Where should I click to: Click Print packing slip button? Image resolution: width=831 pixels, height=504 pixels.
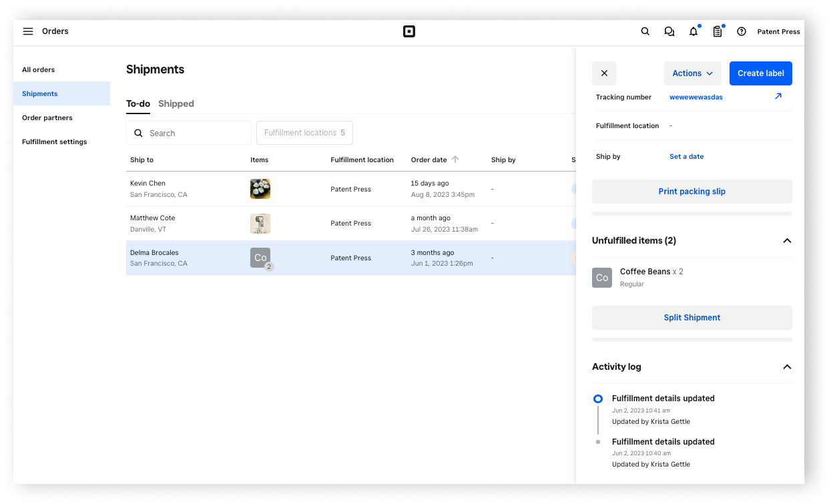(x=692, y=192)
